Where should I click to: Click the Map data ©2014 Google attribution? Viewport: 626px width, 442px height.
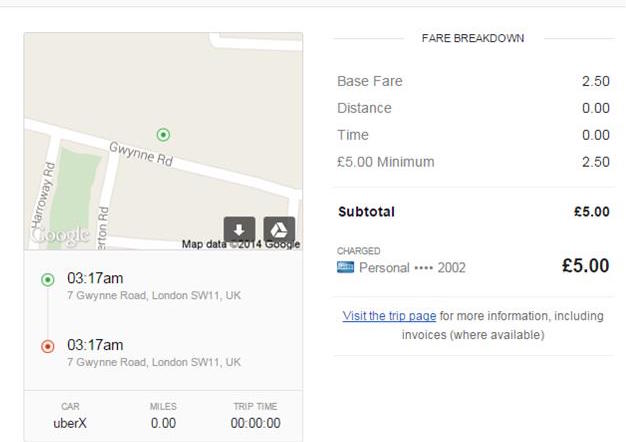[x=241, y=244]
